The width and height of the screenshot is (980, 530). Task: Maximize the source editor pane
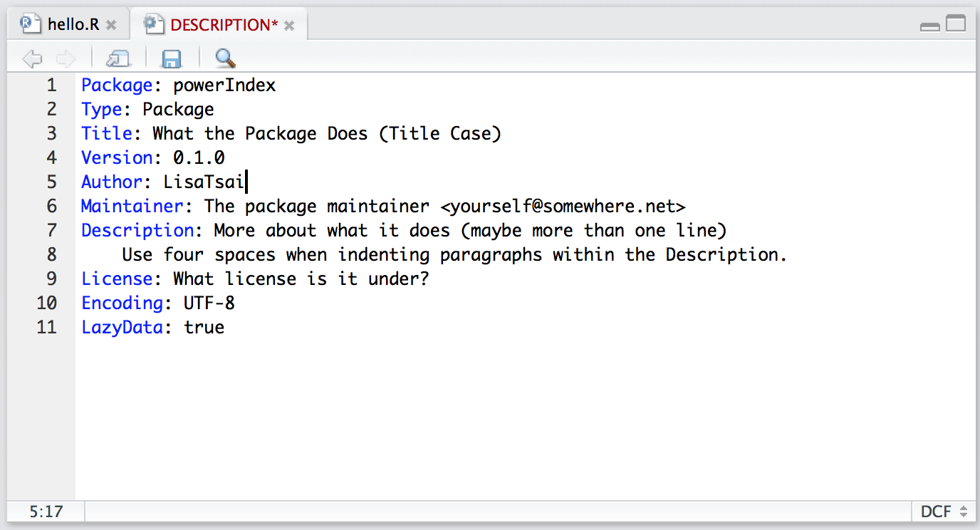956,24
